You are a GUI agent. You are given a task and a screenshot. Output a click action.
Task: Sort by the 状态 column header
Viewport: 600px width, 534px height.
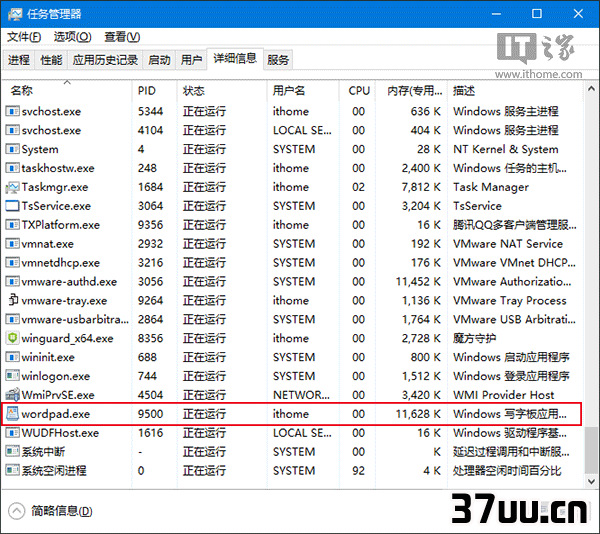pyautogui.click(x=222, y=91)
